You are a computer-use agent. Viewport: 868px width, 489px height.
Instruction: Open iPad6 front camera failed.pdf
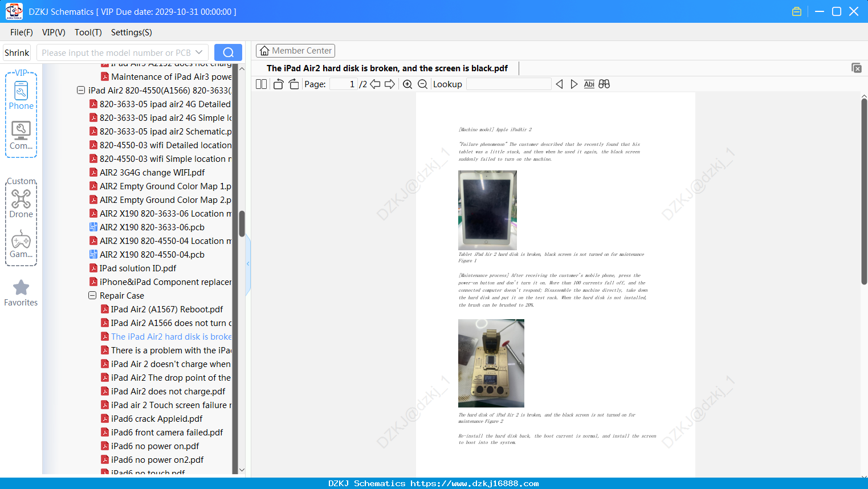click(162, 433)
